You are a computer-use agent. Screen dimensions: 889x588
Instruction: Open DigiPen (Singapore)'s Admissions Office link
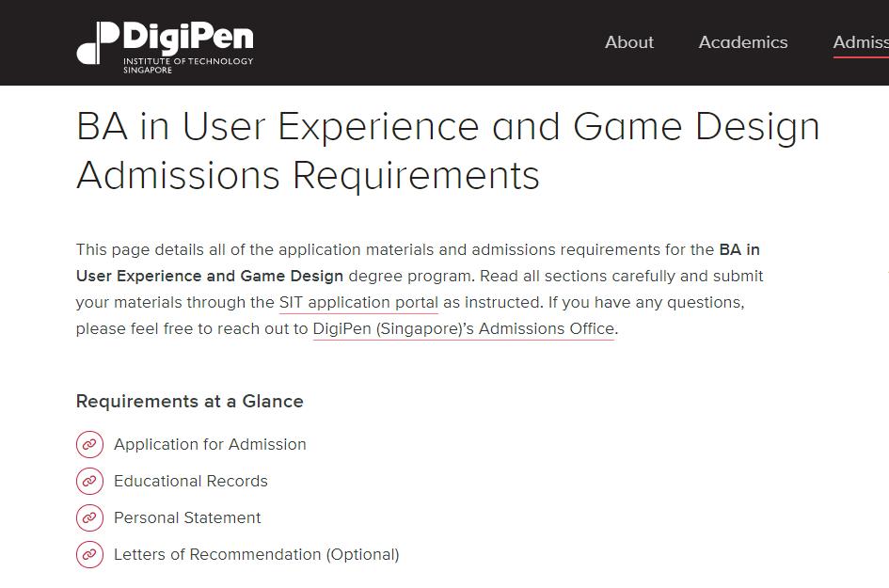point(463,329)
